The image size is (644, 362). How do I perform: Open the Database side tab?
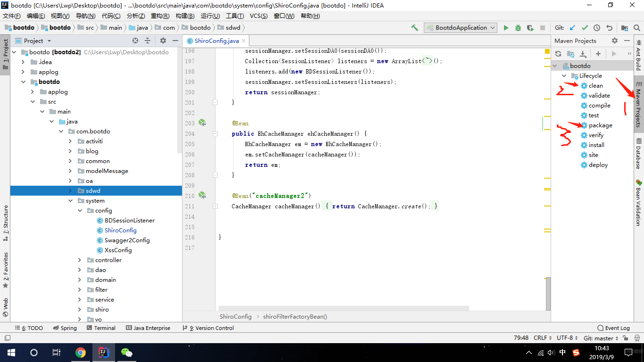[x=639, y=154]
